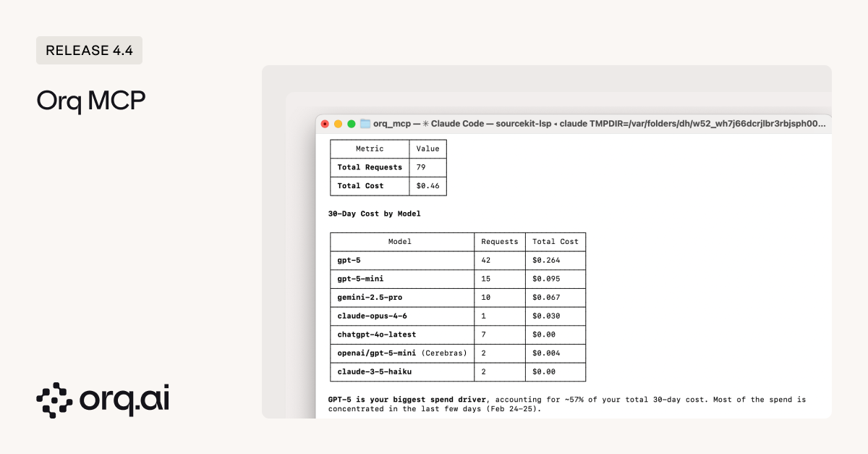This screenshot has height=454, width=868.
Task: Select the gpt-5 model cell
Action: [402, 260]
